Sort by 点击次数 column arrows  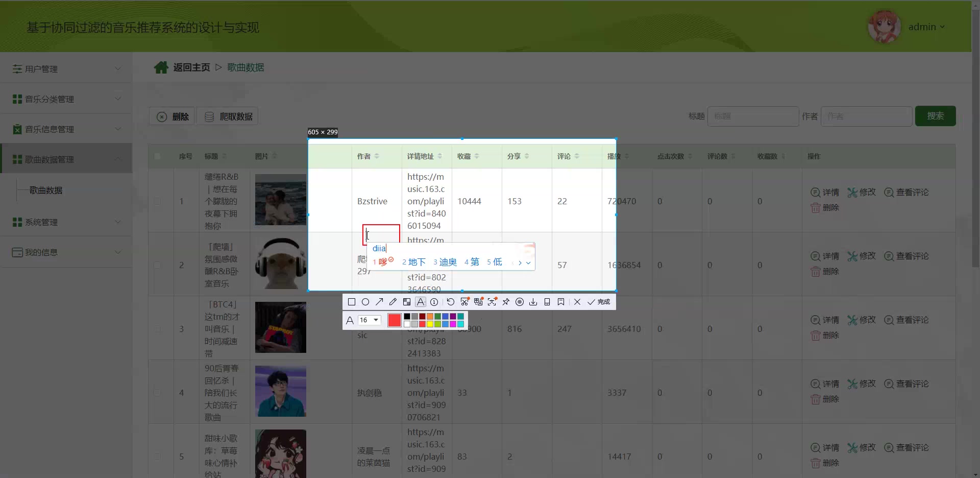[690, 156]
